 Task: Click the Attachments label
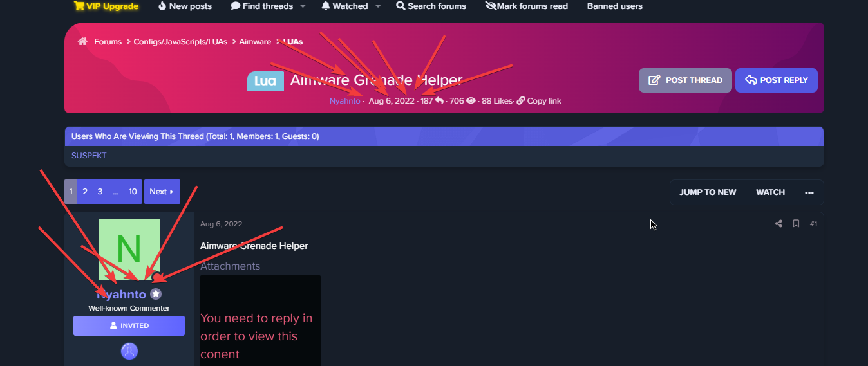(x=230, y=266)
